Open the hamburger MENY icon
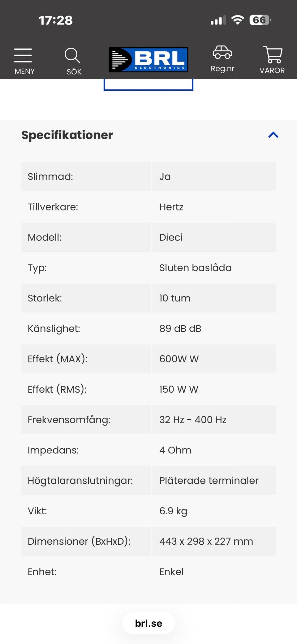The image size is (297, 644). pos(23,56)
